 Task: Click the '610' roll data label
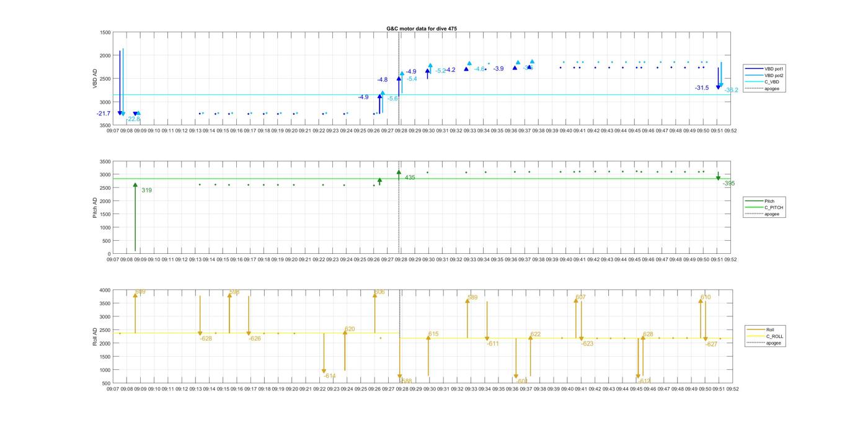point(706,298)
